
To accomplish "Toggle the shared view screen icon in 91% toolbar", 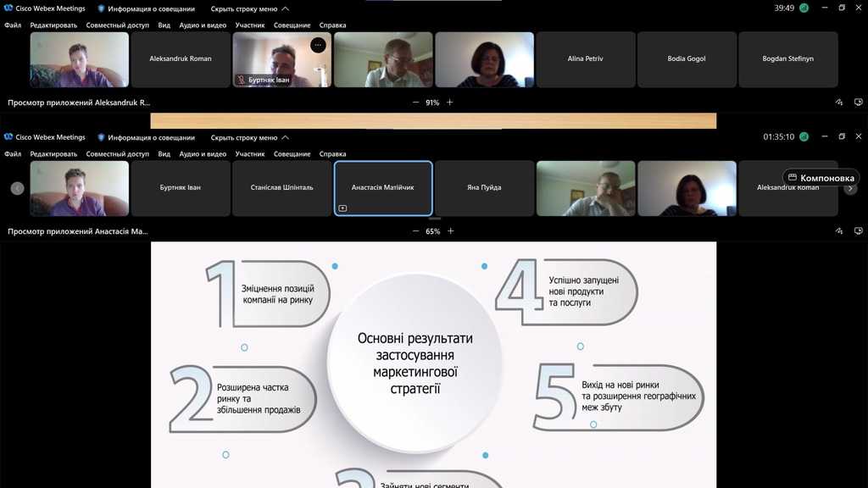I will tap(858, 103).
